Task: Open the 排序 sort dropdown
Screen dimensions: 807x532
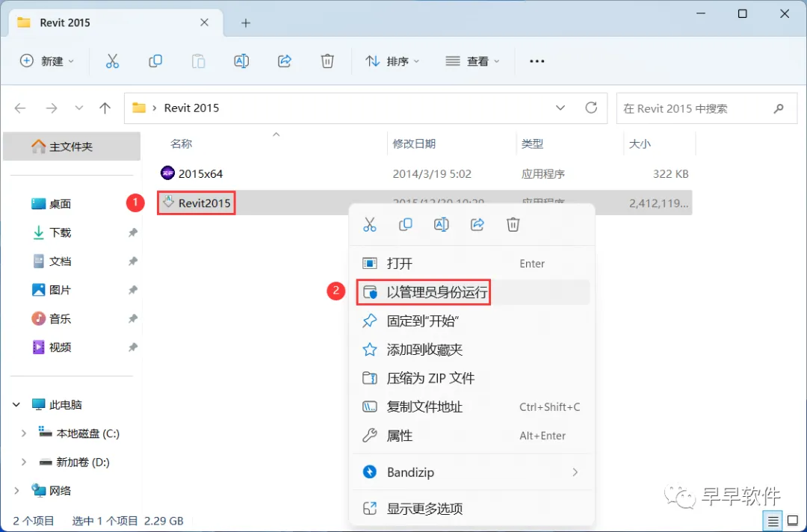Action: click(x=392, y=61)
